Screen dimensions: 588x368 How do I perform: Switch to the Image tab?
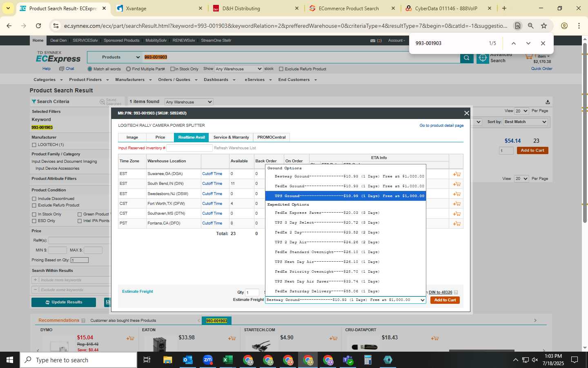pyautogui.click(x=132, y=137)
